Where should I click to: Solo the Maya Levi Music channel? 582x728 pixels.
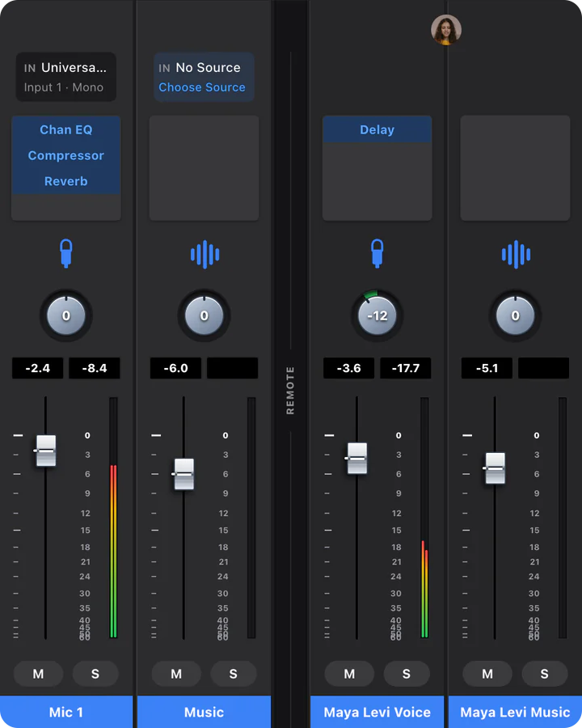click(544, 674)
